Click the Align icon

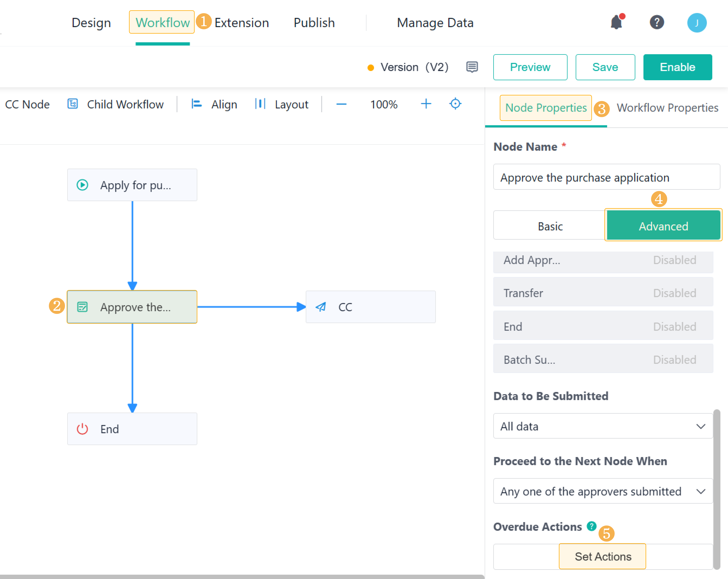coord(196,104)
